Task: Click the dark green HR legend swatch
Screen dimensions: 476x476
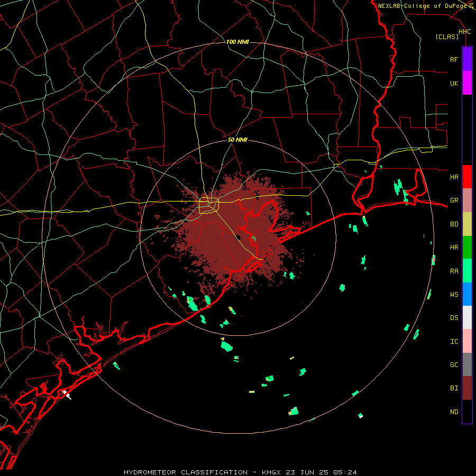Action: [x=467, y=248]
